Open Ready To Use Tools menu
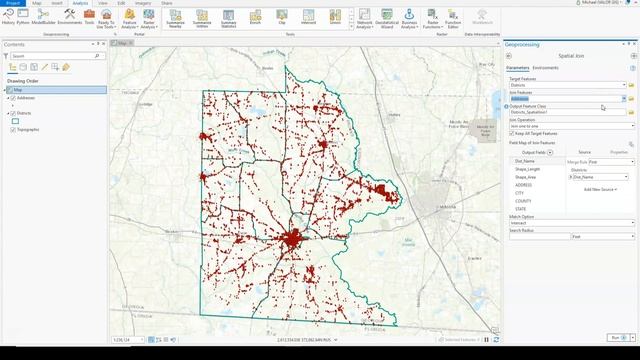Image resolution: width=640 pixels, height=360 pixels. pos(106,19)
